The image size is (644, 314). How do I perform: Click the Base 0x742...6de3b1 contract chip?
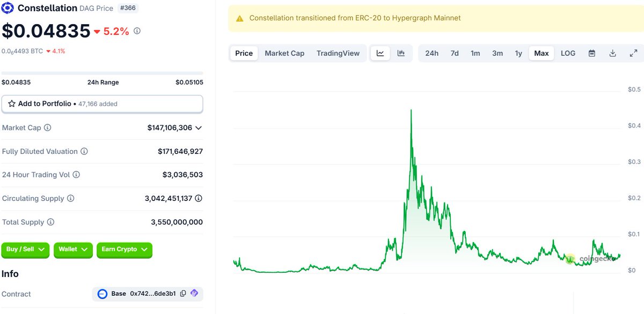pos(148,294)
